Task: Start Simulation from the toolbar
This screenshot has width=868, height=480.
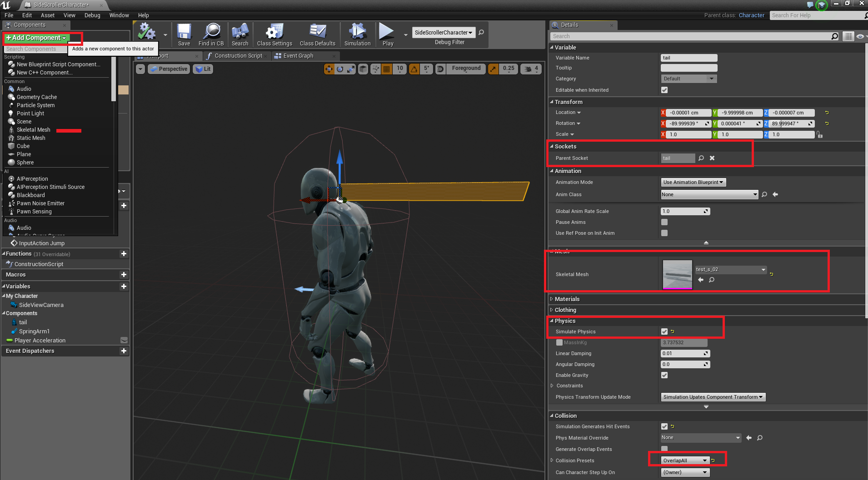Action: pos(358,35)
